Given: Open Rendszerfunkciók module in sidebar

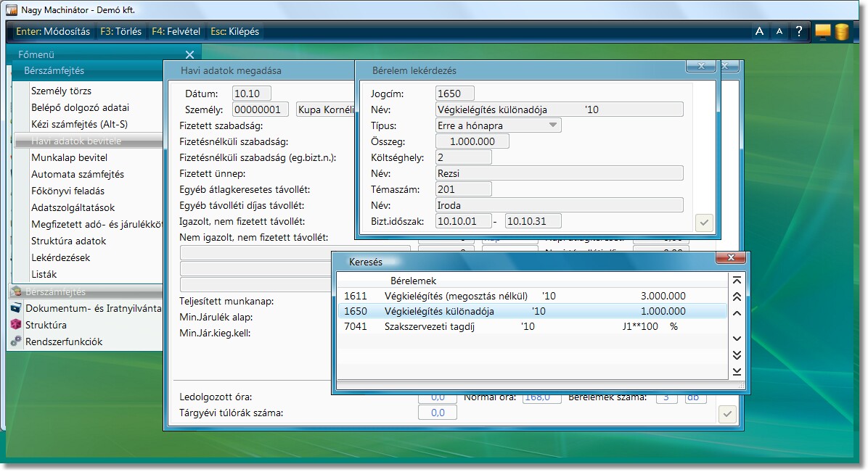Looking at the screenshot, I should pos(64,341).
